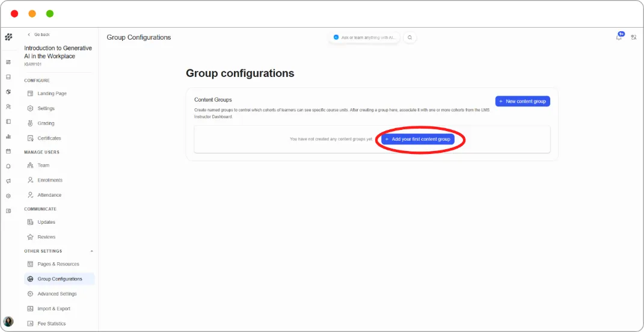Click the Attendance person-check icon

(30, 195)
